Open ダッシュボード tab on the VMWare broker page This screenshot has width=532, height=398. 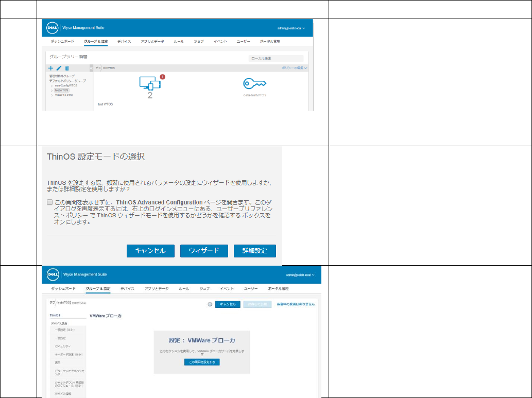click(x=63, y=289)
